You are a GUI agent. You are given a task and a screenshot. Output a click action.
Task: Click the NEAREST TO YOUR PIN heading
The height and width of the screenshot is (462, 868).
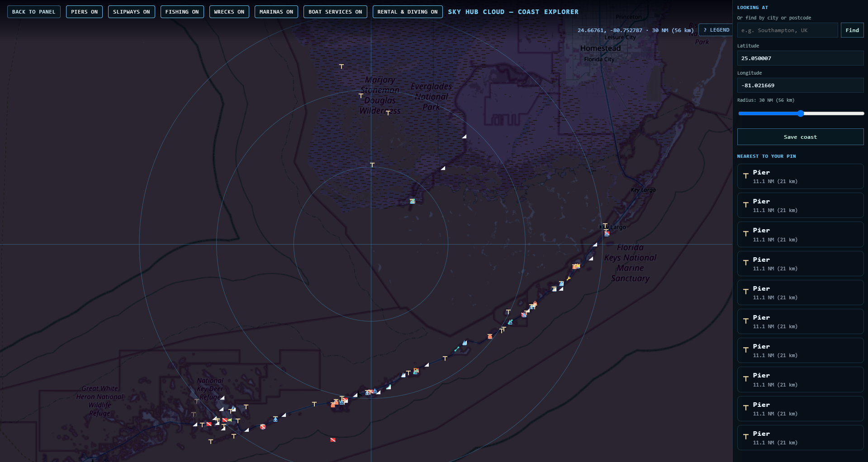(x=766, y=156)
